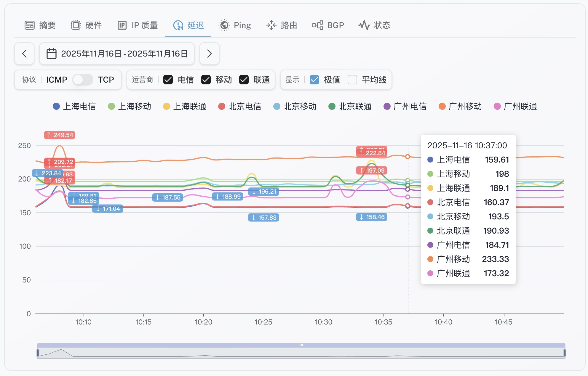
Task: Click the hardware chip (硬件) icon
Action: coord(76,25)
